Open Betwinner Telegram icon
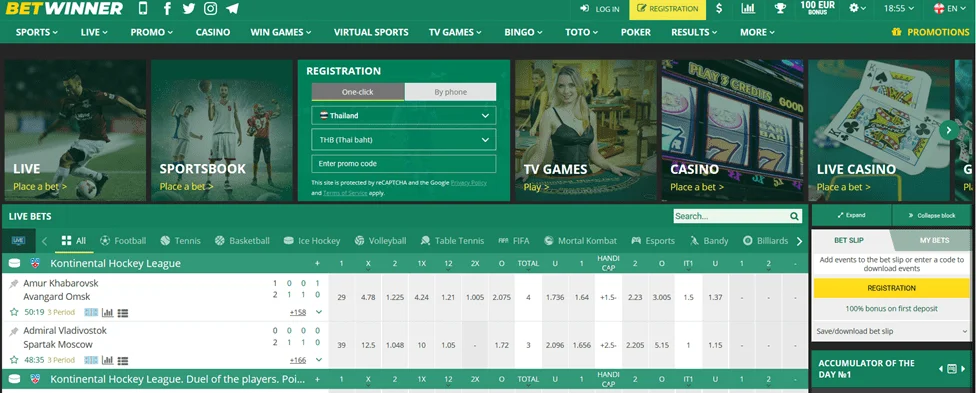Screen dimensions: 976x393 click(x=232, y=9)
